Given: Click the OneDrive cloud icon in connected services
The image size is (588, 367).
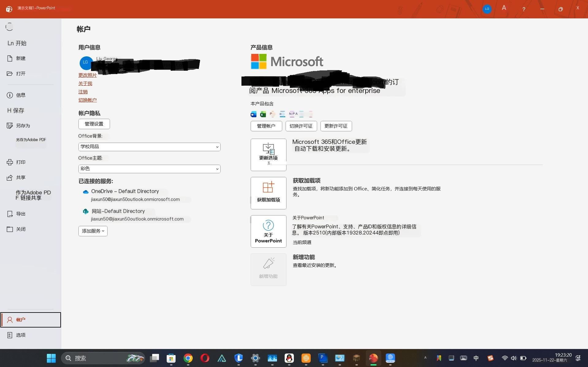Looking at the screenshot, I should click(x=86, y=192).
